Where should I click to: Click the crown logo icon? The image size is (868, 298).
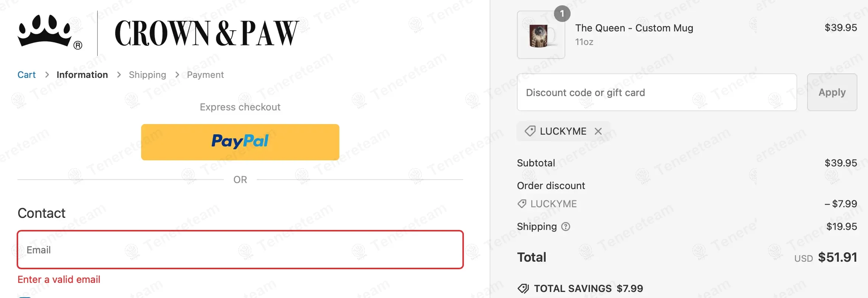pos(45,31)
